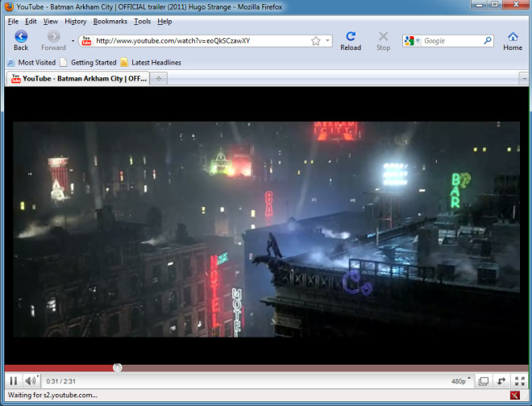Image resolution: width=532 pixels, height=406 pixels.
Task: Enter fullscreen video mode
Action: pos(519,381)
